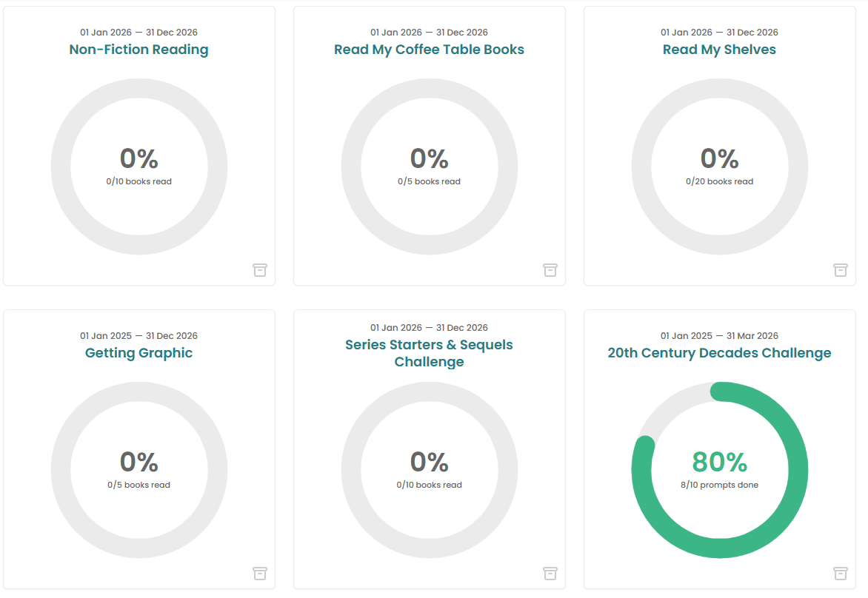
Task: Open the 20th Century Decades Challenge title
Action: (x=720, y=353)
